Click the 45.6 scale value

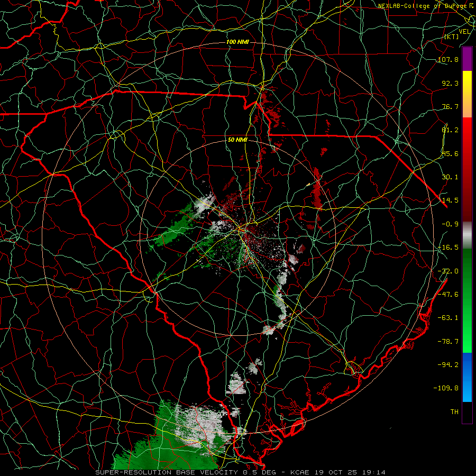coord(450,153)
